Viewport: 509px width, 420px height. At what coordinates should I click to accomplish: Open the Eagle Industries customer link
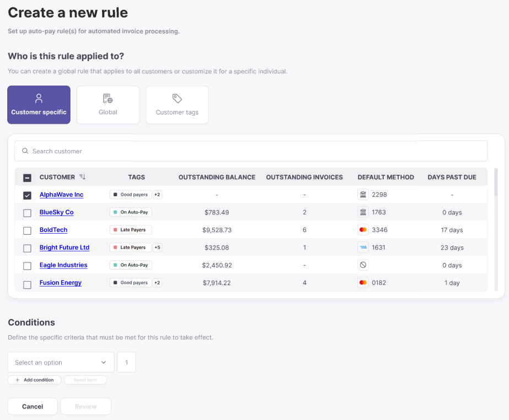[x=63, y=265]
